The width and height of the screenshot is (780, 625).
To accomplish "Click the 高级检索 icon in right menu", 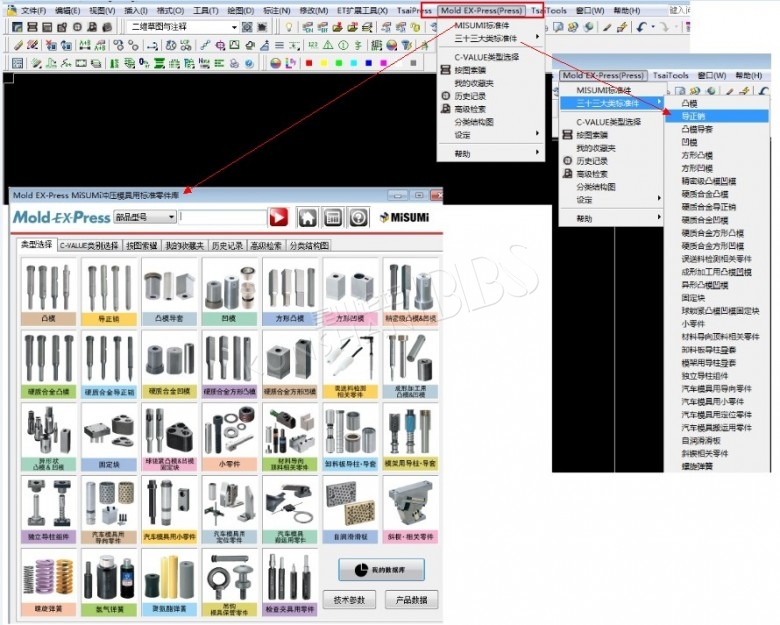I will click(x=568, y=174).
